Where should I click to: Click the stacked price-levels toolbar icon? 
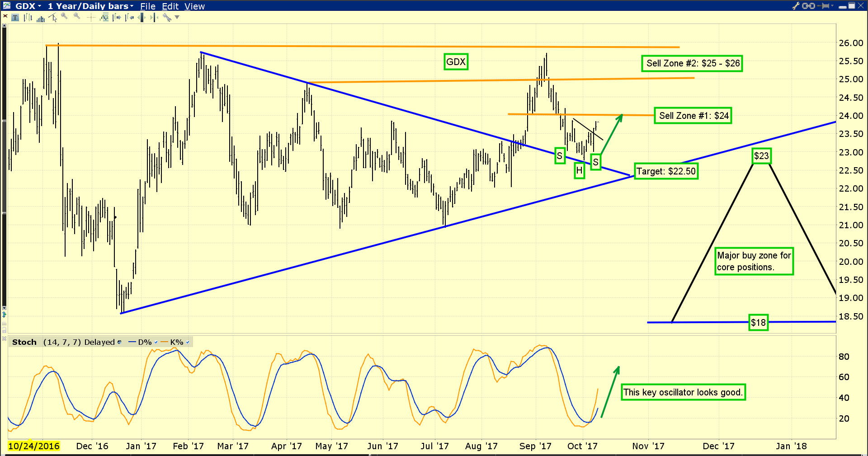[x=104, y=17]
